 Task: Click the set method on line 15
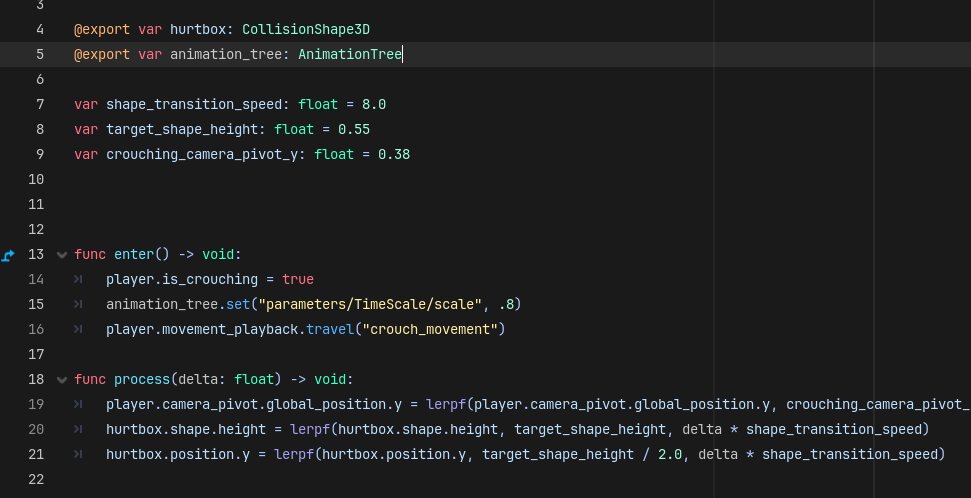[x=238, y=305]
